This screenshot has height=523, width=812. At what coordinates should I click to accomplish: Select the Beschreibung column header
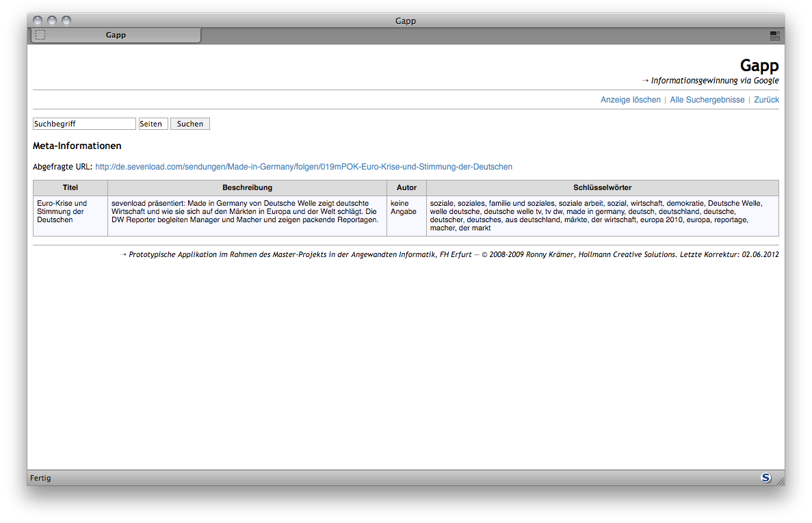click(x=247, y=187)
